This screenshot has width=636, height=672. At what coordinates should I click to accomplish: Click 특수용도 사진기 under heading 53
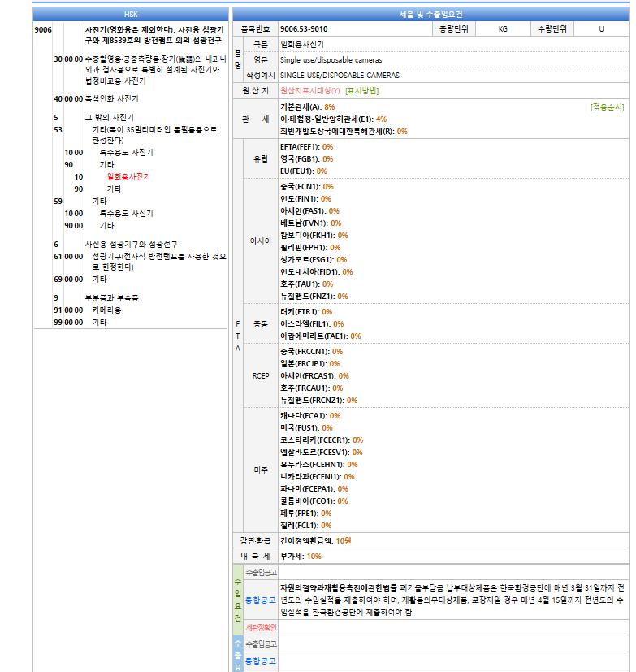click(127, 152)
